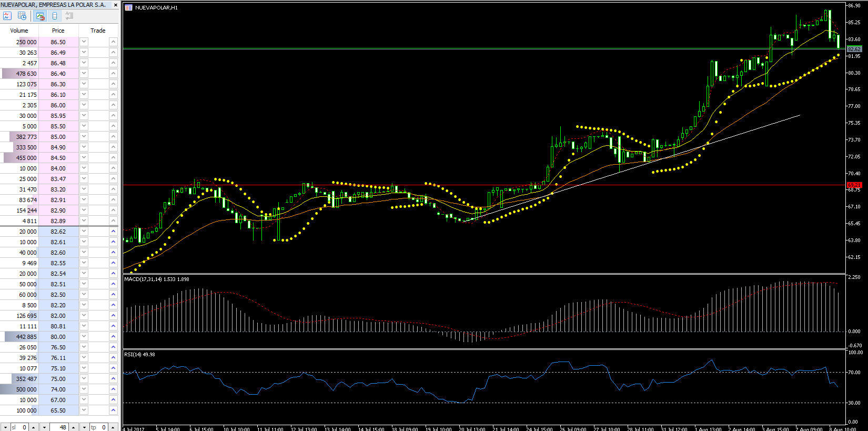
Task: Click the down arrow at price 86.50
Action: click(84, 42)
